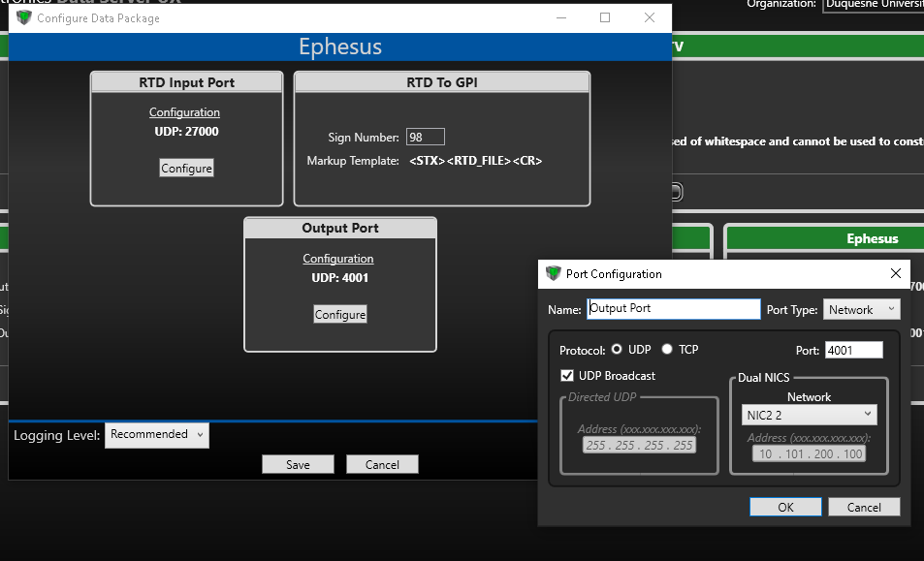
Task: Maximize the Configure Data Package window
Action: point(605,17)
